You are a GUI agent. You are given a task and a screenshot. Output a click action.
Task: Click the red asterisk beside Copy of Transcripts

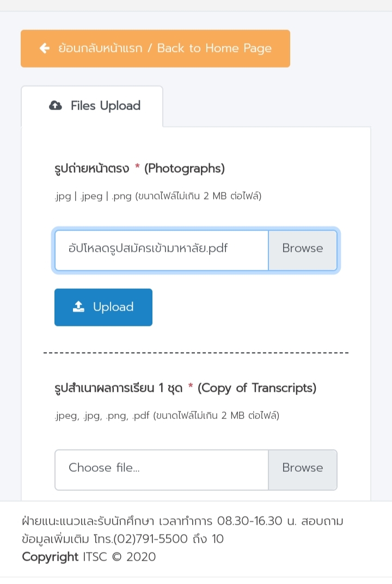pyautogui.click(x=191, y=386)
